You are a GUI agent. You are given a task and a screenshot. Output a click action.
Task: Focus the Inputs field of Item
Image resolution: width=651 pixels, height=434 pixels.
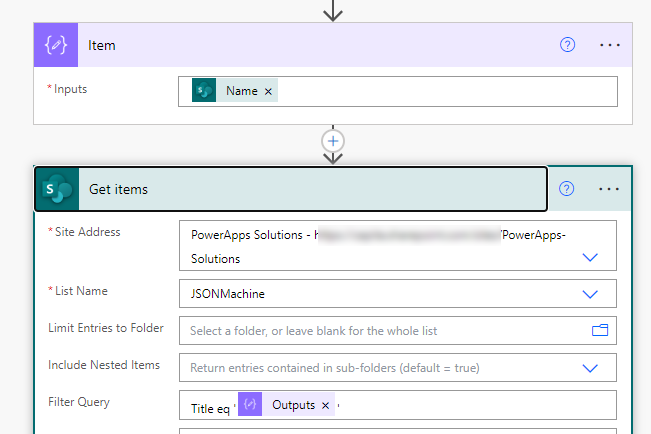tap(398, 91)
